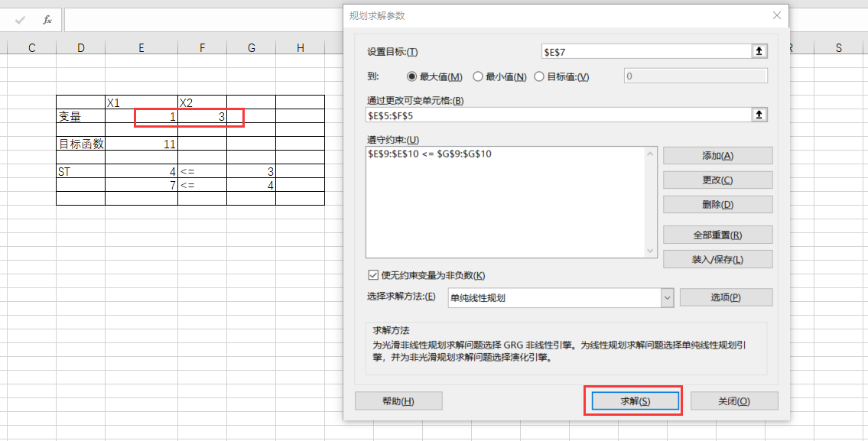Screen dimensions: 868x441
Task: Click the grayed 目标值 input field
Action: pyautogui.click(x=694, y=75)
